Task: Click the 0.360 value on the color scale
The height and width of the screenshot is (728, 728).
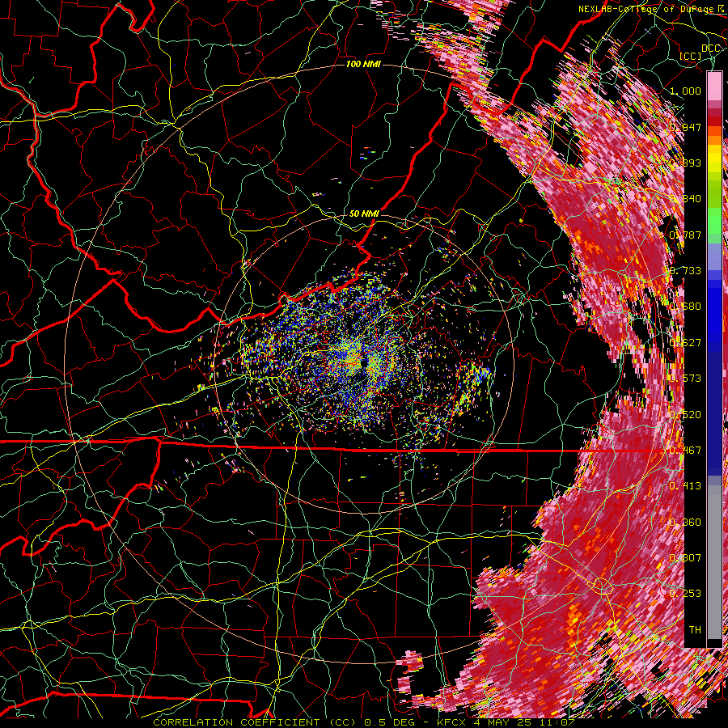Action: (685, 522)
